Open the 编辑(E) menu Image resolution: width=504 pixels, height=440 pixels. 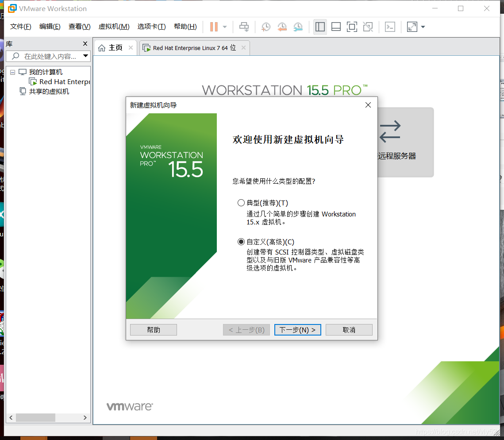click(50, 27)
